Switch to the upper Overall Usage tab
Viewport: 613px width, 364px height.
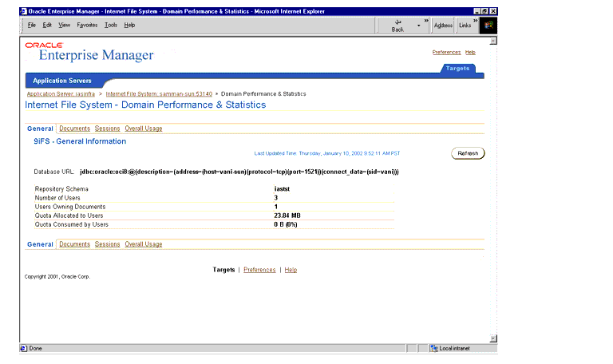point(144,129)
